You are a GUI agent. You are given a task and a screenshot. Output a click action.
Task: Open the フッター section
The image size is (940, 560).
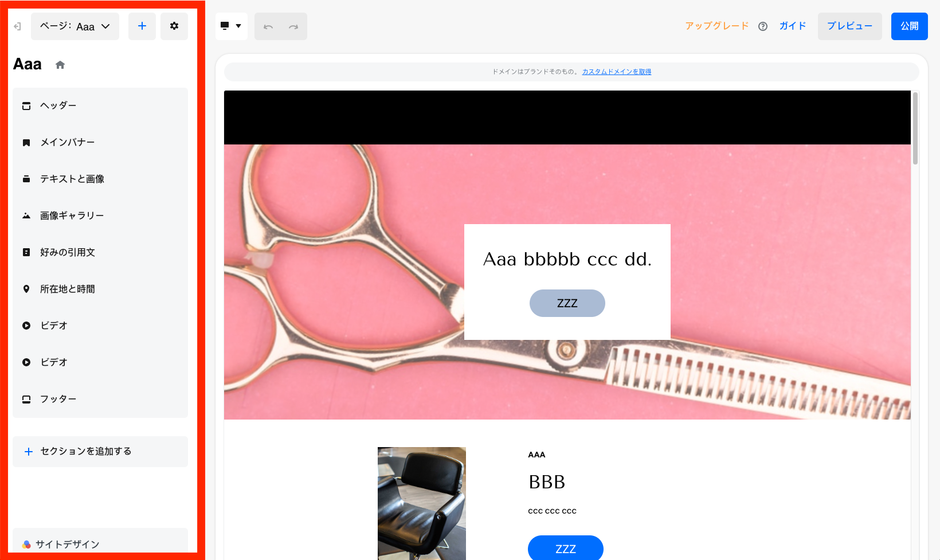pyautogui.click(x=100, y=400)
